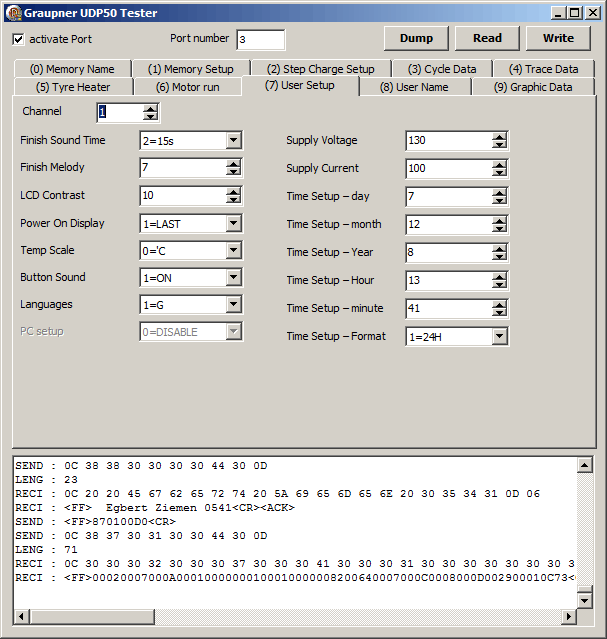Viewport: 607px width, 639px height.
Task: Select the (7) User Setup tab
Action: coord(300,85)
